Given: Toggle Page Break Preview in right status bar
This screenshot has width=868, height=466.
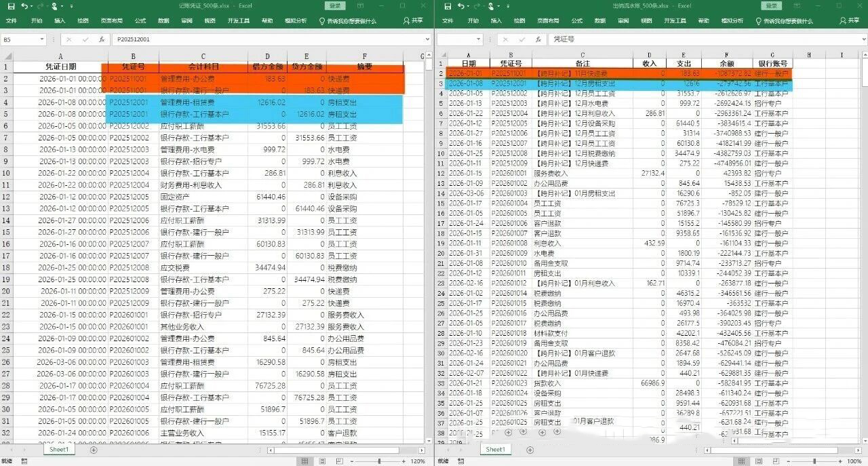Looking at the screenshot, I should 778,461.
